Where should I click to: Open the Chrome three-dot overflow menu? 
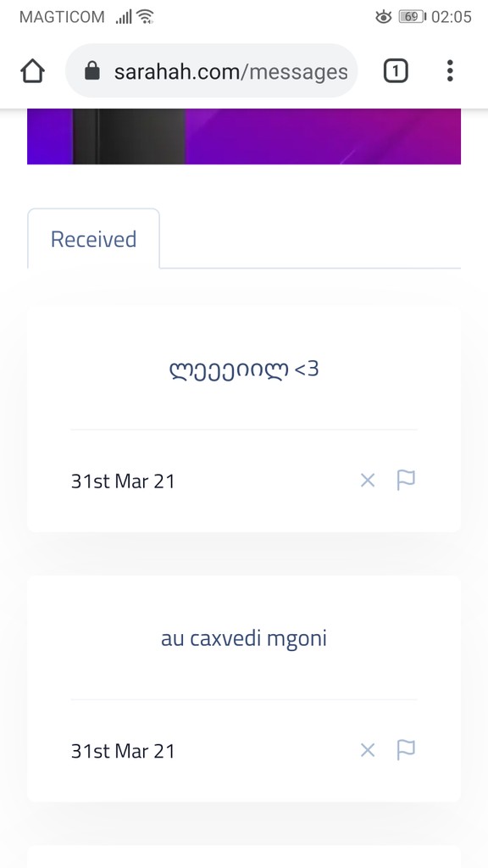pos(450,71)
